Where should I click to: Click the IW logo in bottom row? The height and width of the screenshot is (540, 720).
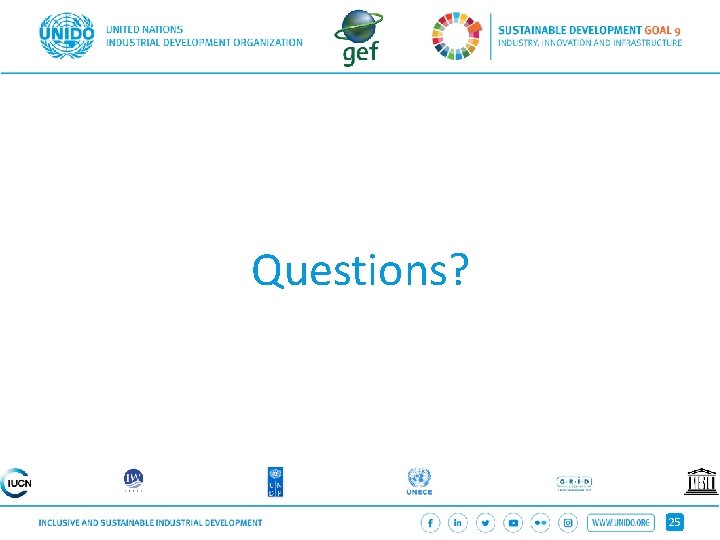[x=133, y=480]
